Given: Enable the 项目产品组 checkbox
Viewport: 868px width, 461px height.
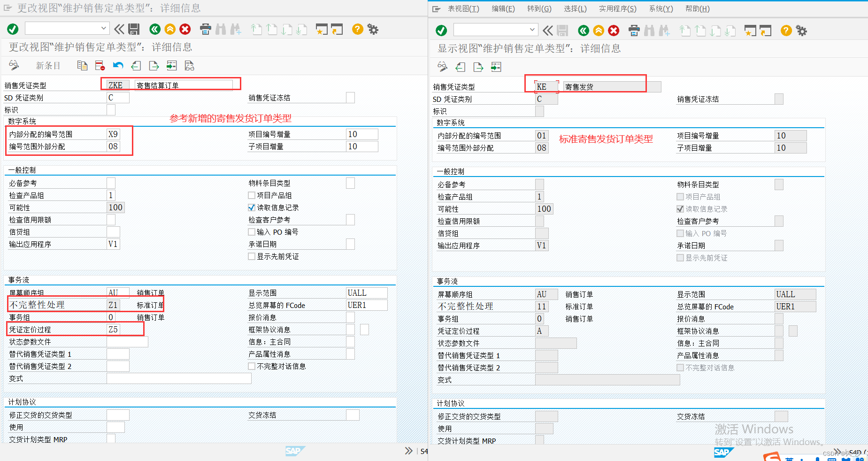Looking at the screenshot, I should tap(251, 195).
